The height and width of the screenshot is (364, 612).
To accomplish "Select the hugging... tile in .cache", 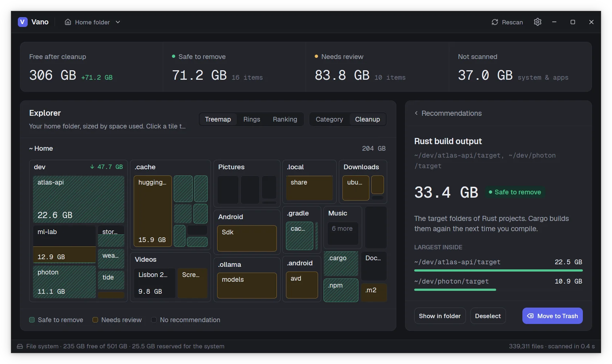I will (x=153, y=211).
